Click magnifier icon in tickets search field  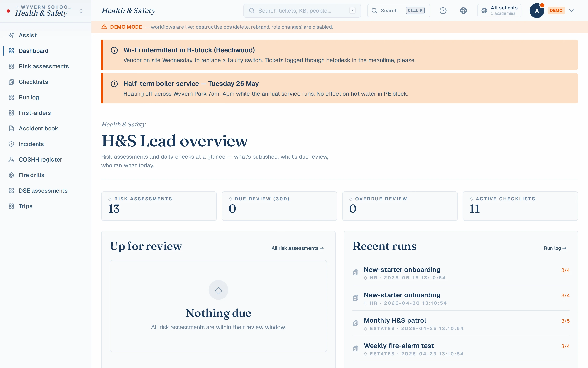coord(252,11)
